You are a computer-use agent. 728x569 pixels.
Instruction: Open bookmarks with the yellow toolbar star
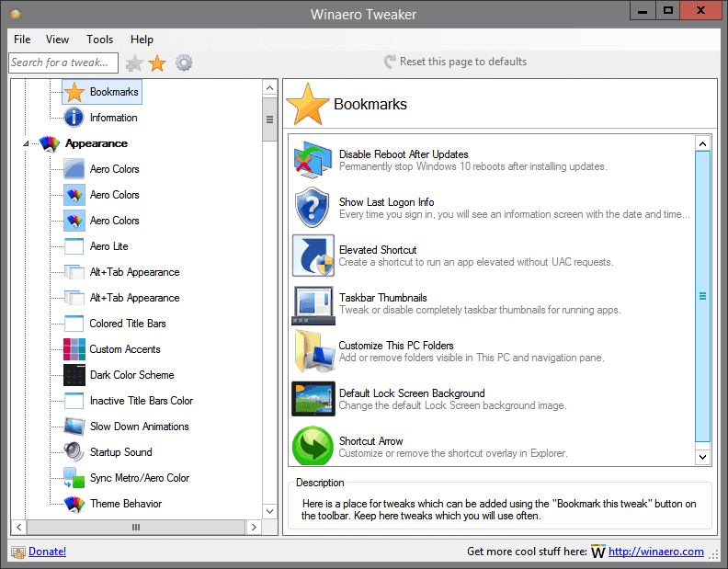157,63
